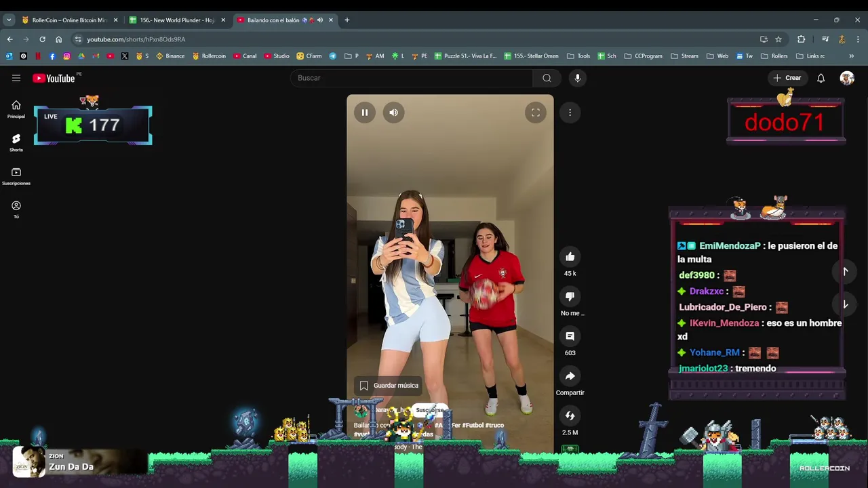Open the Crear menu

[x=787, y=78]
